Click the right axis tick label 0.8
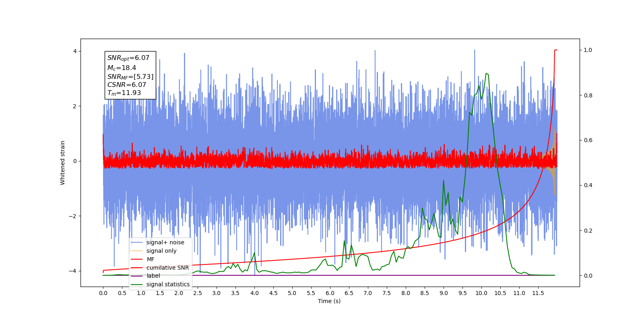The image size is (644, 322). (x=588, y=95)
